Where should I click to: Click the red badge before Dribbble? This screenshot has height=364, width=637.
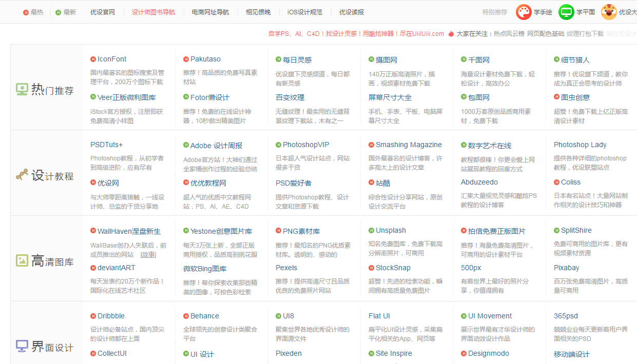click(x=93, y=316)
